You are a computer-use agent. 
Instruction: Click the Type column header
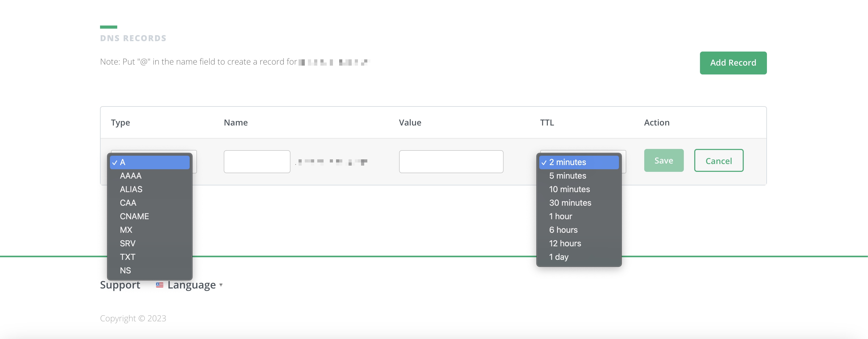(x=120, y=123)
